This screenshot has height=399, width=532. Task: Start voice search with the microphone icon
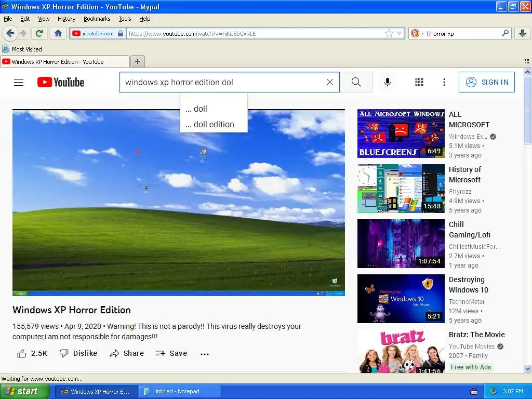388,82
